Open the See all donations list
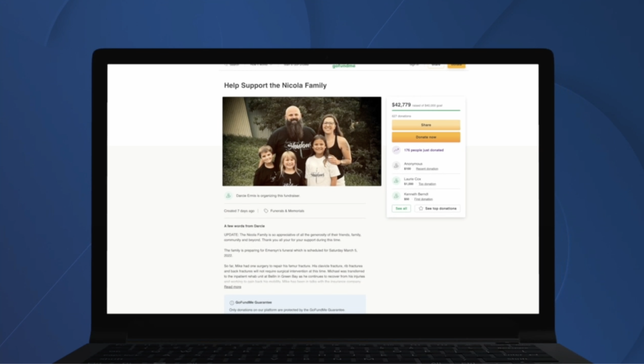Viewport: 644px width, 364px height. point(401,209)
